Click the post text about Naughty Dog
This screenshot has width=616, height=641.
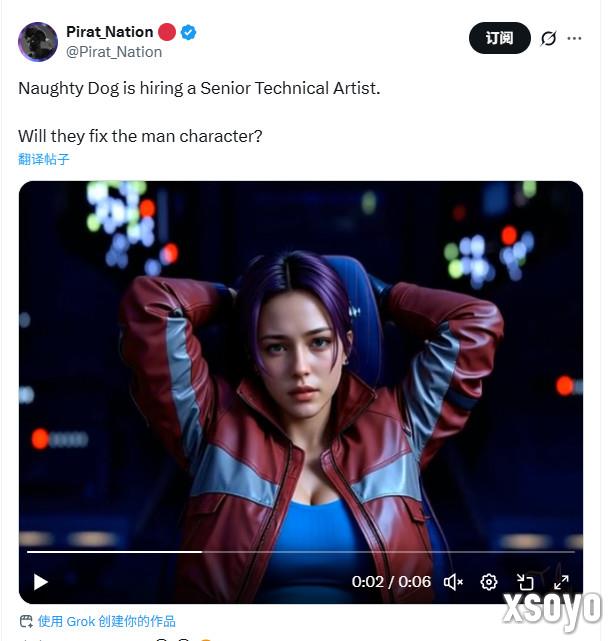(199, 88)
